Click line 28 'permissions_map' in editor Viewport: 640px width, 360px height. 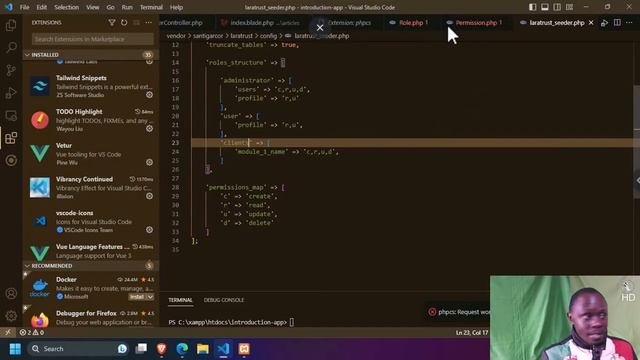[246, 187]
